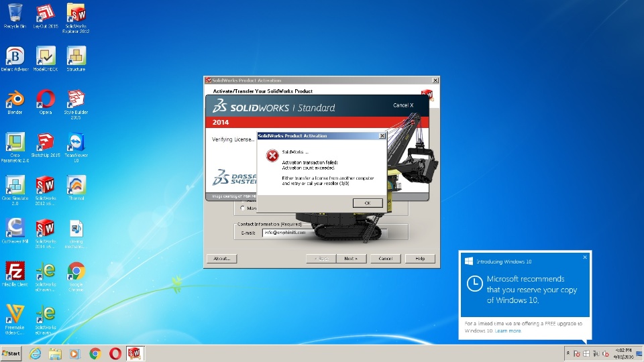Follow the 'Learn more' Windows 10 link

pos(508,330)
